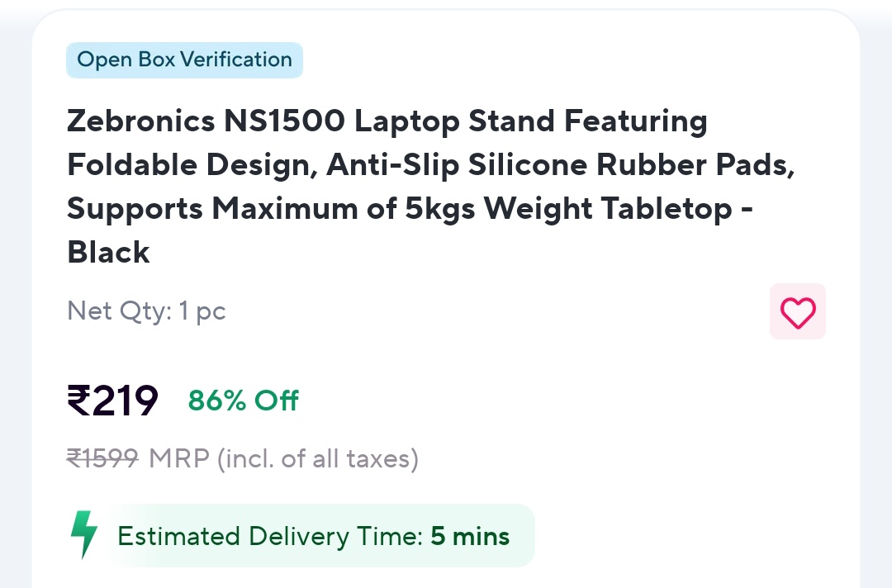Tap Weight Tabletop text in title
The height and width of the screenshot is (588, 892).
click(609, 209)
